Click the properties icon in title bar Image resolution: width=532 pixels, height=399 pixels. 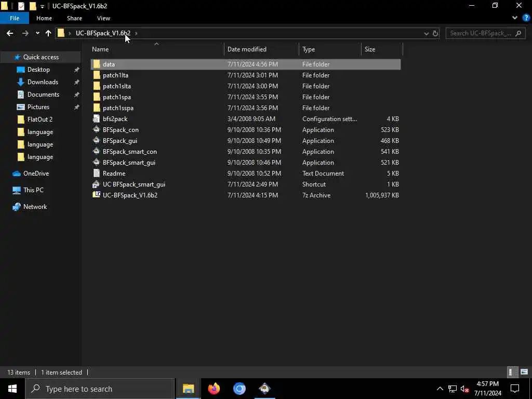21,6
